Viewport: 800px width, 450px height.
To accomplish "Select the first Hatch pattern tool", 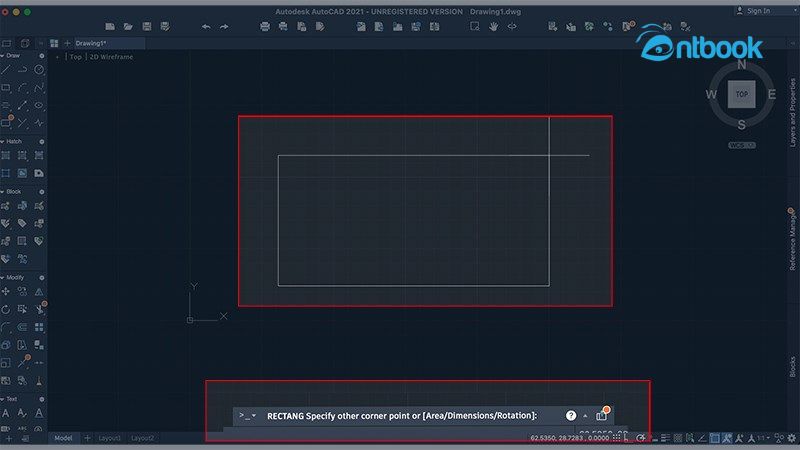I will [x=6, y=155].
